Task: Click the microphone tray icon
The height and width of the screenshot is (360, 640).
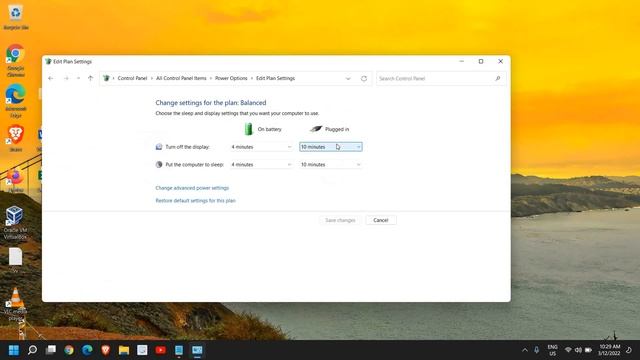Action: [x=537, y=350]
